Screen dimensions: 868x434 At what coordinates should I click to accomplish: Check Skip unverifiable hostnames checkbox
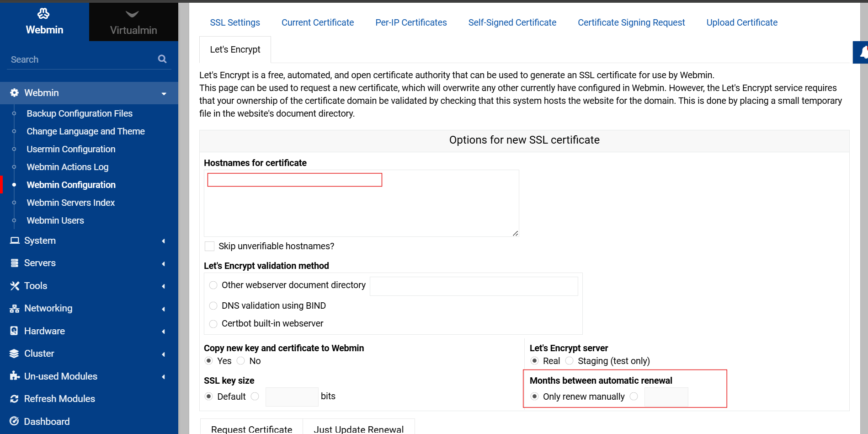(210, 246)
